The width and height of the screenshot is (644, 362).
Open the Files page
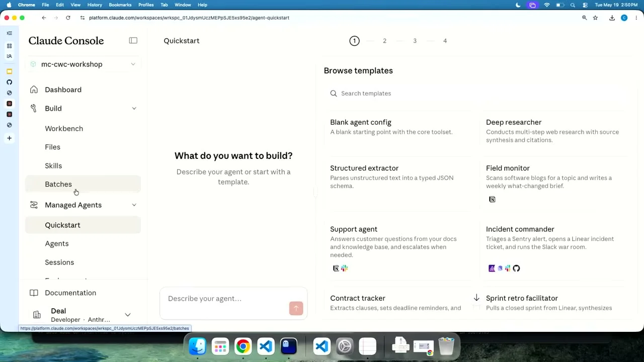pyautogui.click(x=52, y=147)
